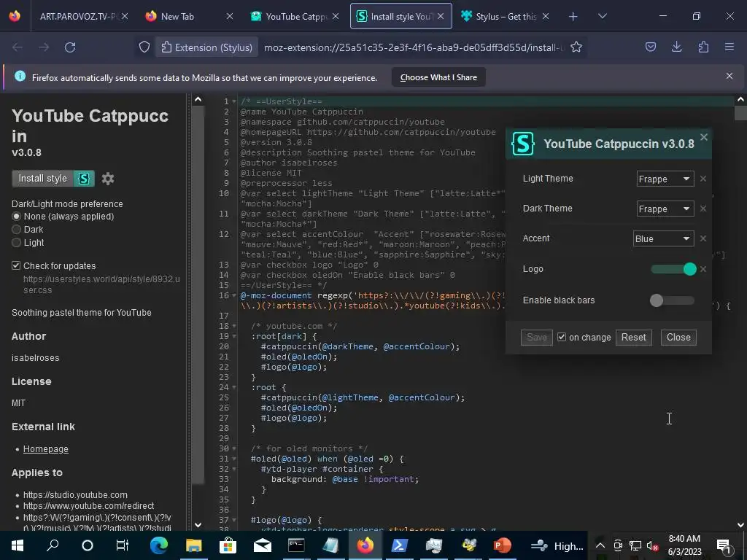The image size is (747, 560).
Task: Dismiss the Firefox data notification bar
Action: tap(729, 76)
